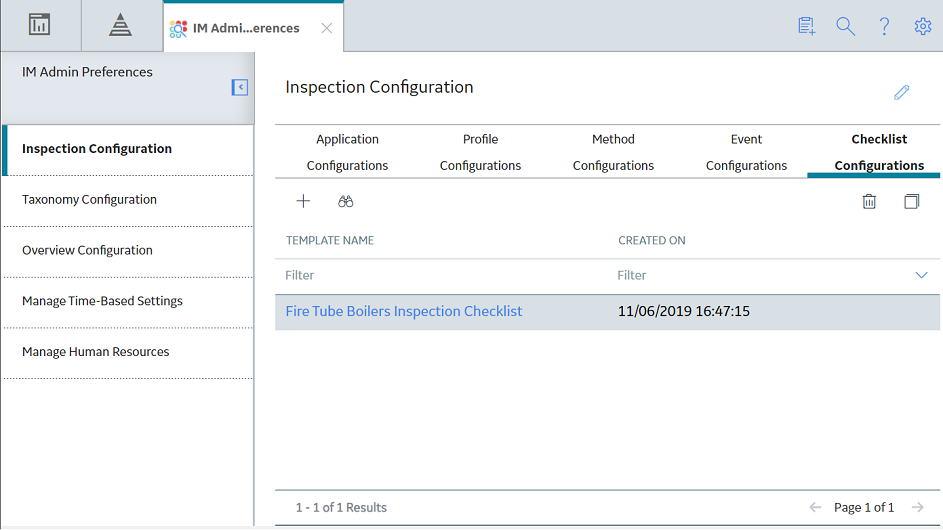
Task: Open the help question mark icon
Action: coord(884,26)
